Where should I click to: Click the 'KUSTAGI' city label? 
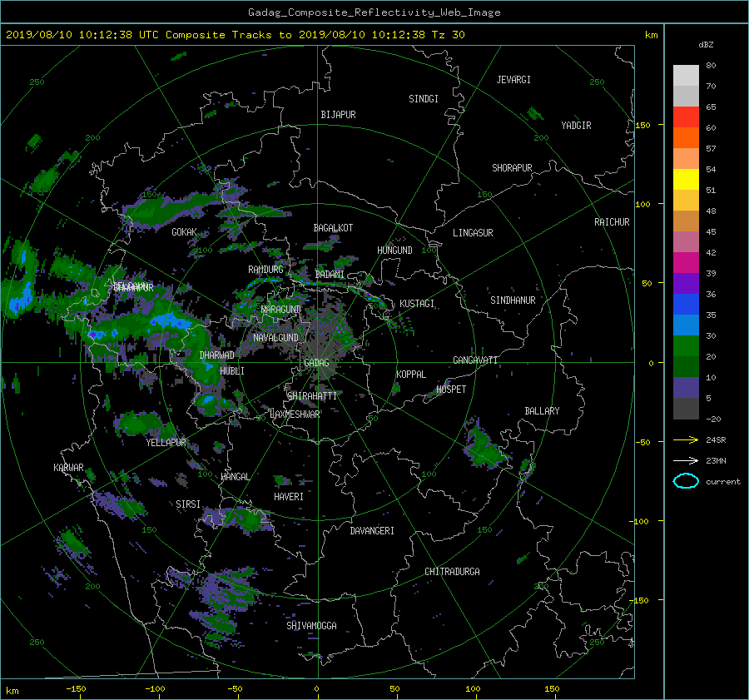[417, 304]
